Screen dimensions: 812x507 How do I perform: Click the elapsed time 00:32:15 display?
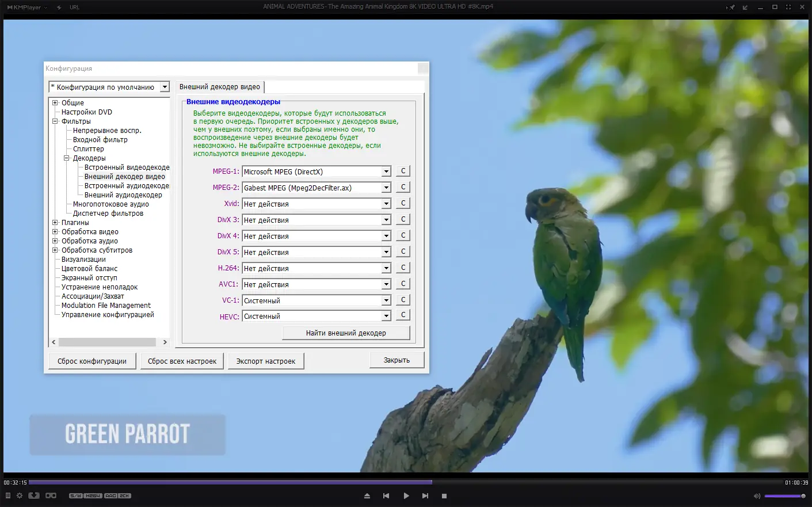[x=16, y=483]
